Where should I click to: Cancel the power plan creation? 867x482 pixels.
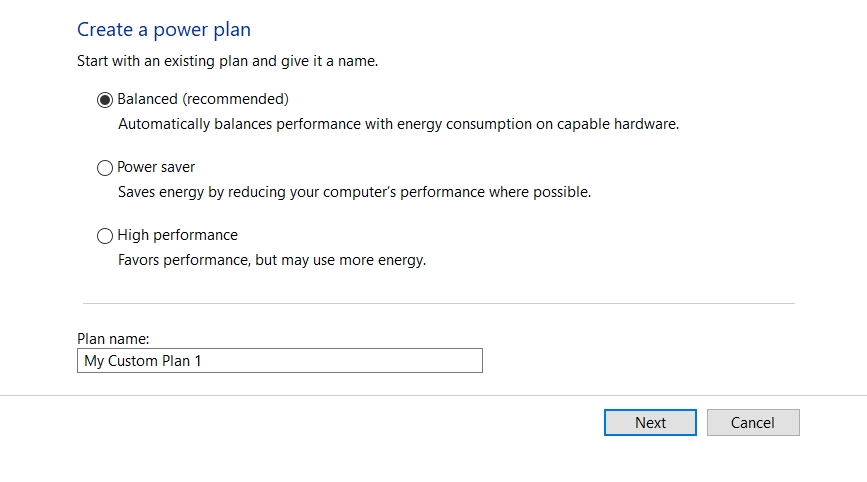pos(753,422)
